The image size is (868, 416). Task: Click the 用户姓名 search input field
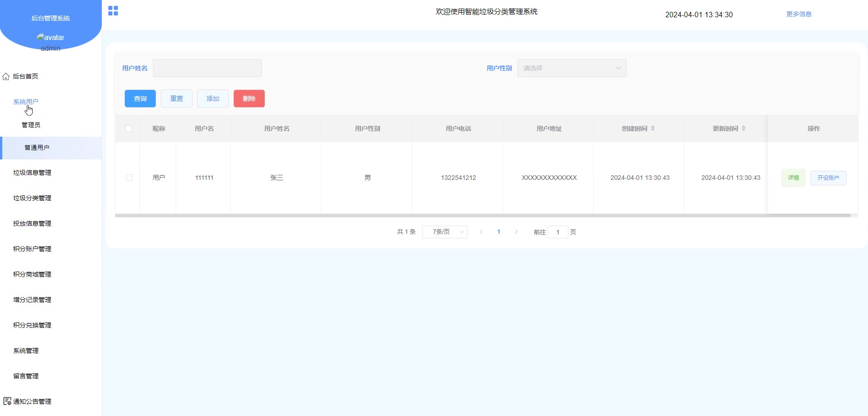[207, 68]
